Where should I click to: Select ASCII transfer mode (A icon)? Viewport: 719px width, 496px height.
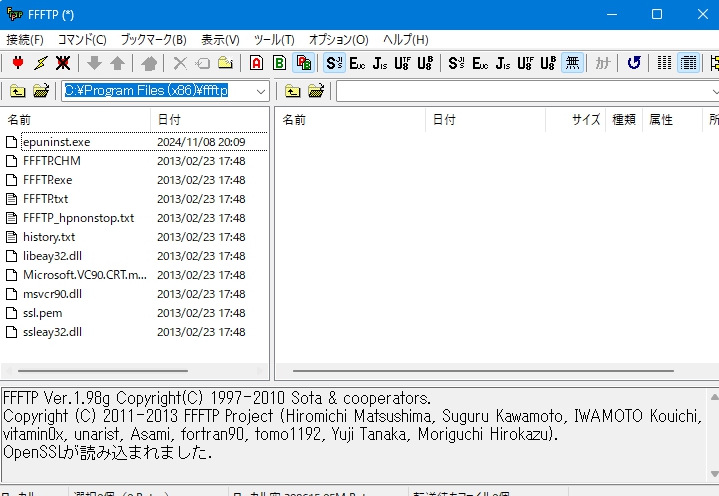(x=256, y=63)
